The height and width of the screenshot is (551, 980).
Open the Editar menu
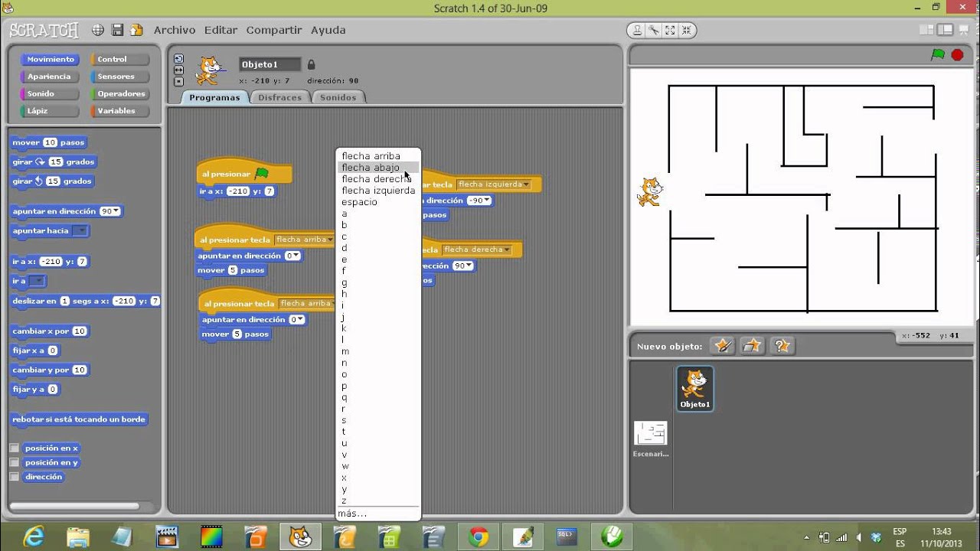coord(220,30)
